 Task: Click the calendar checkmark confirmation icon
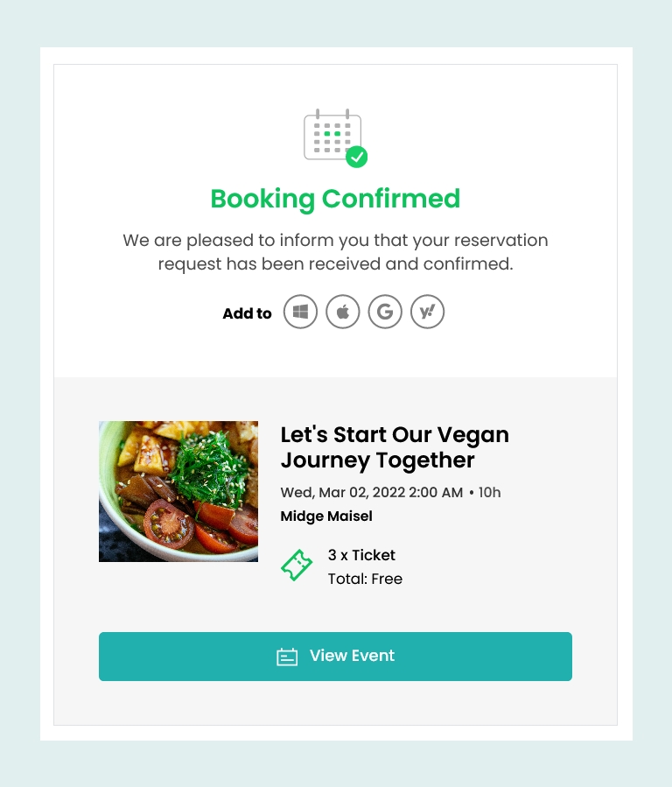point(335,138)
